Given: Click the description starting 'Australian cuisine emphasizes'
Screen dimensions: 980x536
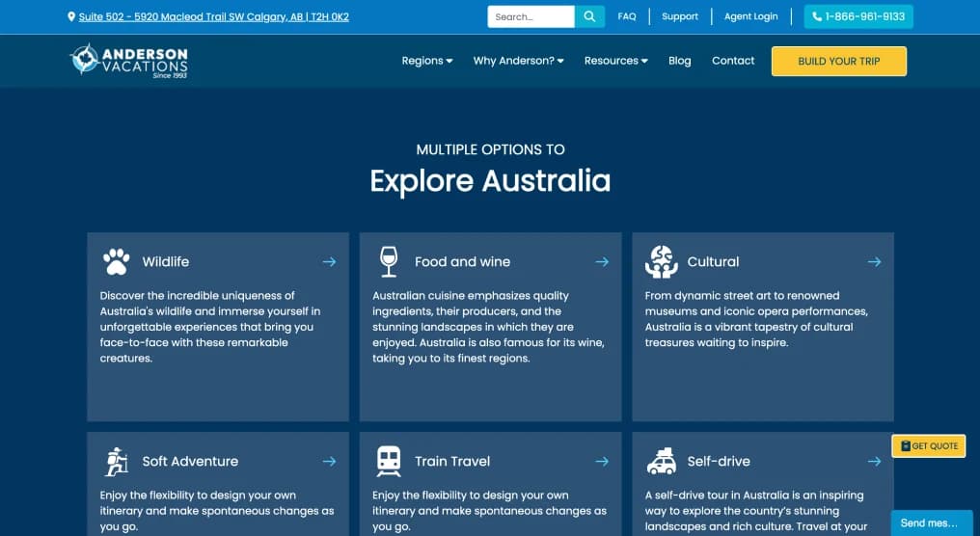Looking at the screenshot, I should (488, 327).
